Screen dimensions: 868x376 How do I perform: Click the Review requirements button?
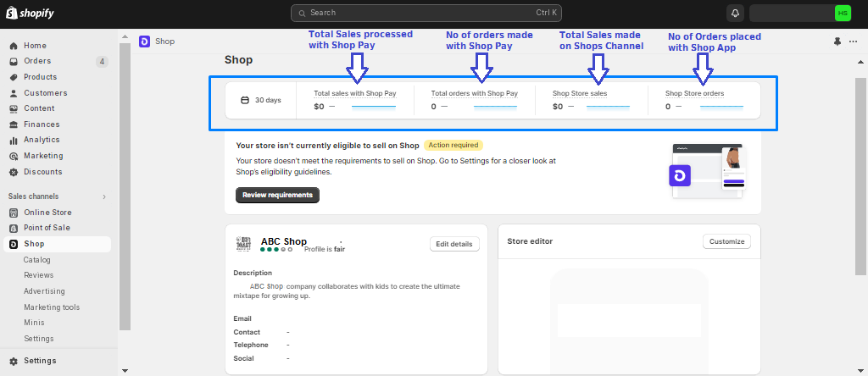(x=277, y=195)
